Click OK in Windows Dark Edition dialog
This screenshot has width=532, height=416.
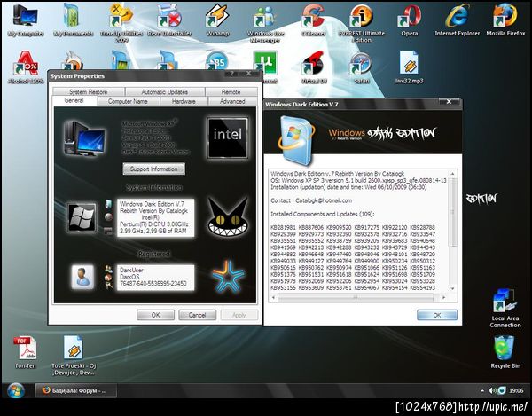click(x=437, y=315)
